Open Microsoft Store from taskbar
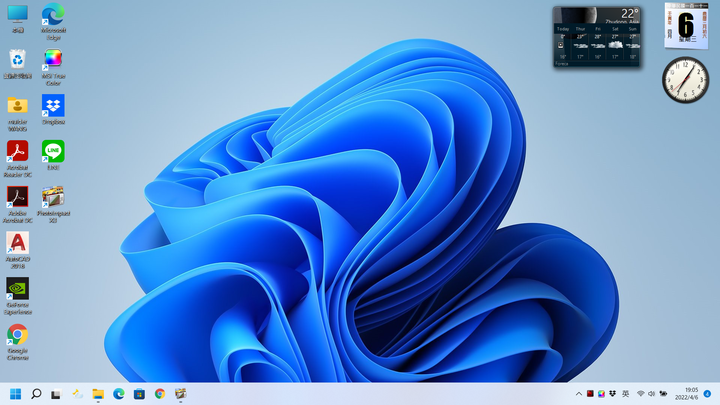This screenshot has height=405, width=720. [x=139, y=394]
